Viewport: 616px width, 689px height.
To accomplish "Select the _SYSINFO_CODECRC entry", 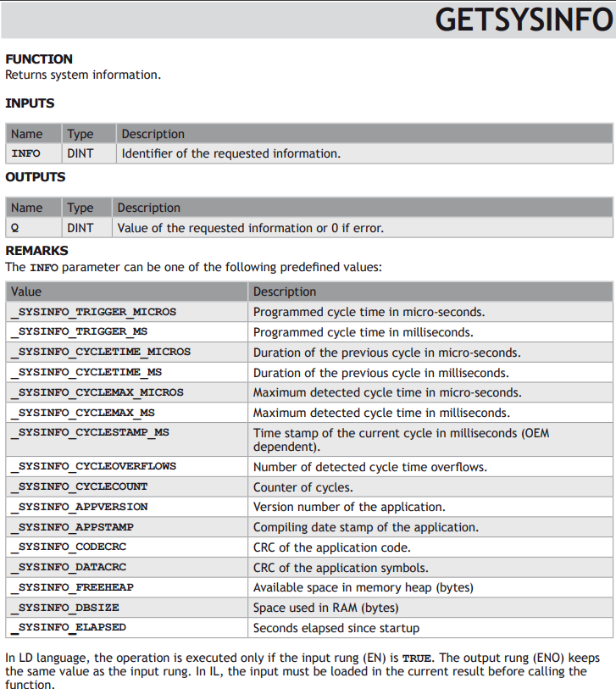I will (69, 547).
